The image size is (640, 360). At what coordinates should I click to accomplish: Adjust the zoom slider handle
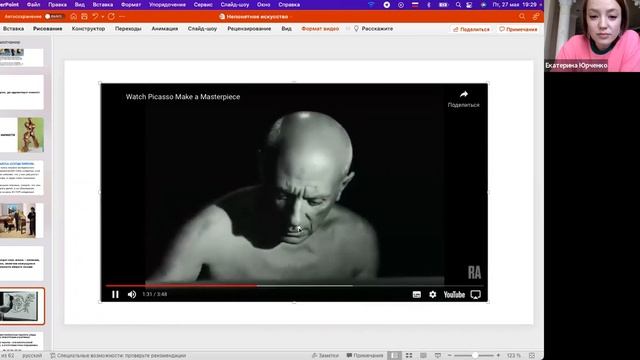475,356
